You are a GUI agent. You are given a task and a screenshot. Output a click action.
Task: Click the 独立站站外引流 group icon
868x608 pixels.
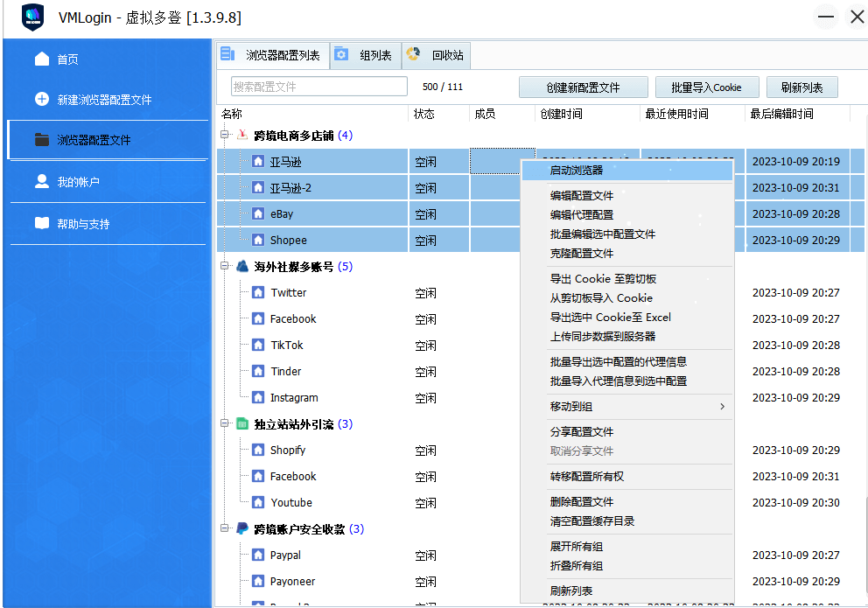pyautogui.click(x=241, y=423)
